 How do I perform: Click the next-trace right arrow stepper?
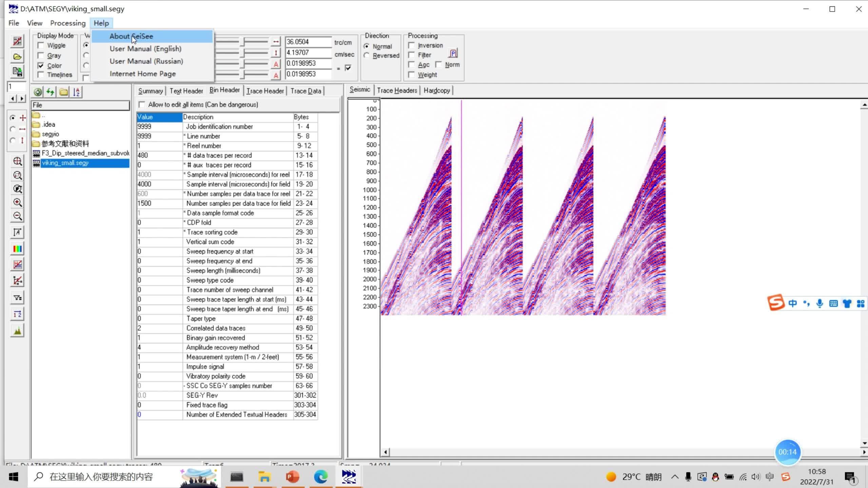[x=22, y=99]
